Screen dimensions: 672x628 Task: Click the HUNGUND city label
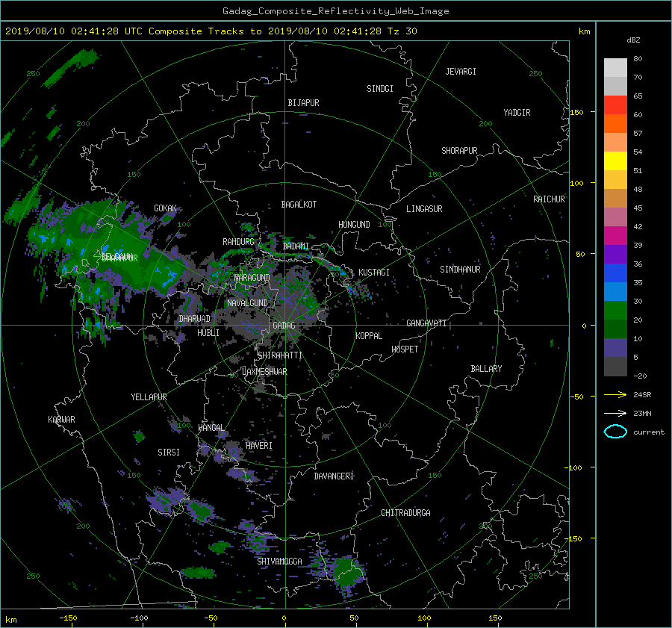(354, 225)
